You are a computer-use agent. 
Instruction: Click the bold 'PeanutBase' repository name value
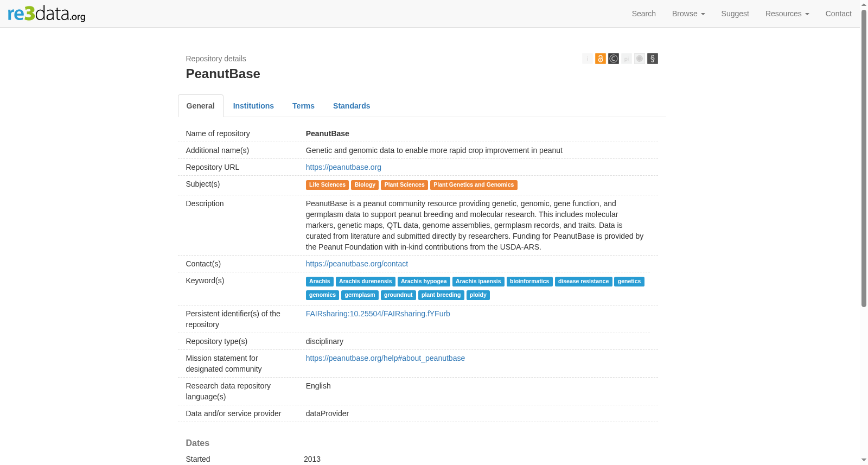(x=328, y=133)
